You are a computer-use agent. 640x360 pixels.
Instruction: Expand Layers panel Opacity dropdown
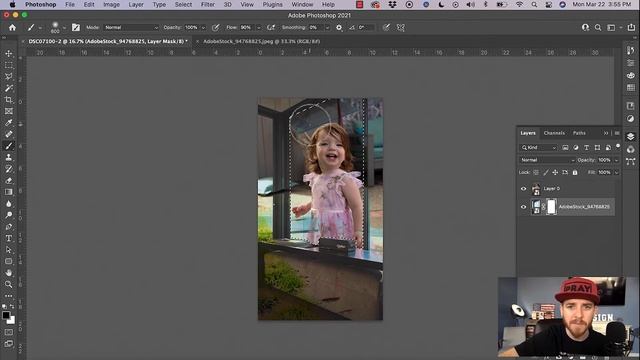point(616,160)
